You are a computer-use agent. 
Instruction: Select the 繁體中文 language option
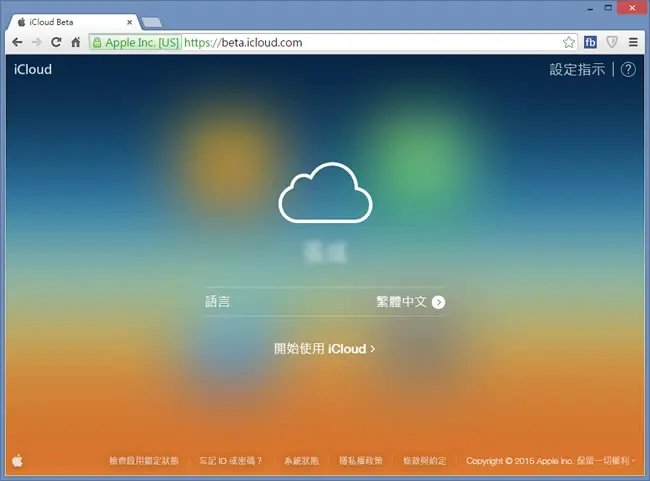[x=401, y=301]
